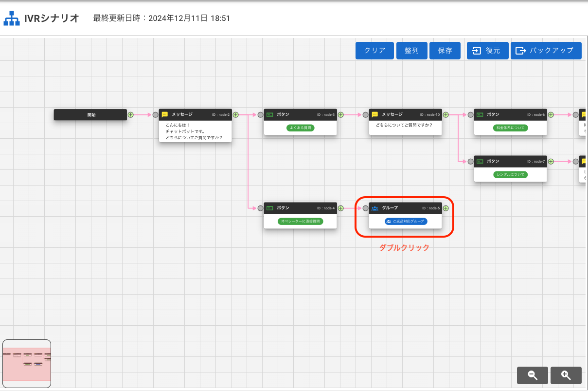Click the バックアップ button
This screenshot has height=391, width=588.
click(546, 51)
